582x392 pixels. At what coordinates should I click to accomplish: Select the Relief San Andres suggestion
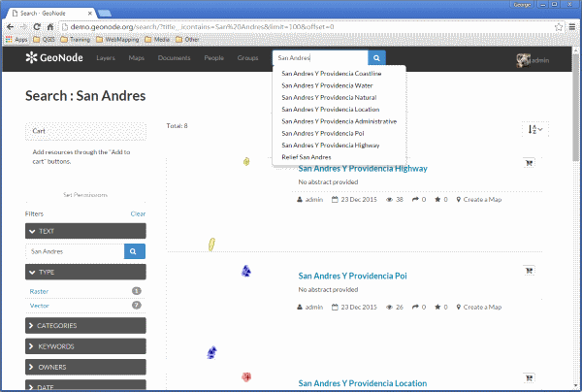pyautogui.click(x=307, y=157)
